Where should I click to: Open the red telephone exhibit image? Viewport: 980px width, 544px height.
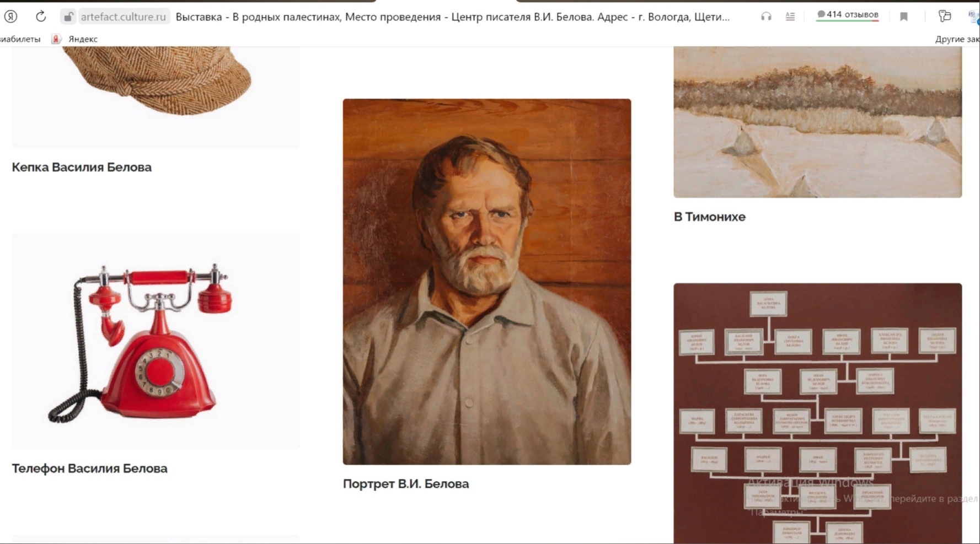click(156, 342)
